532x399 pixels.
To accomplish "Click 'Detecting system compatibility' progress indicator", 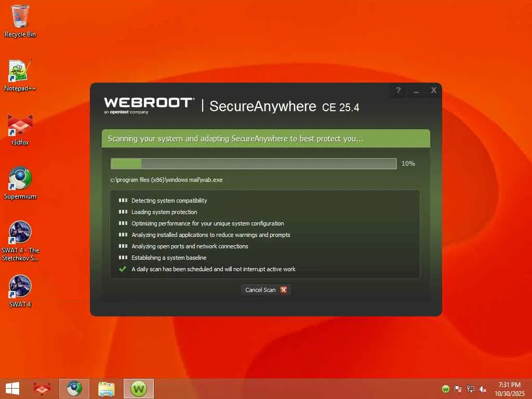I will pyautogui.click(x=123, y=201).
